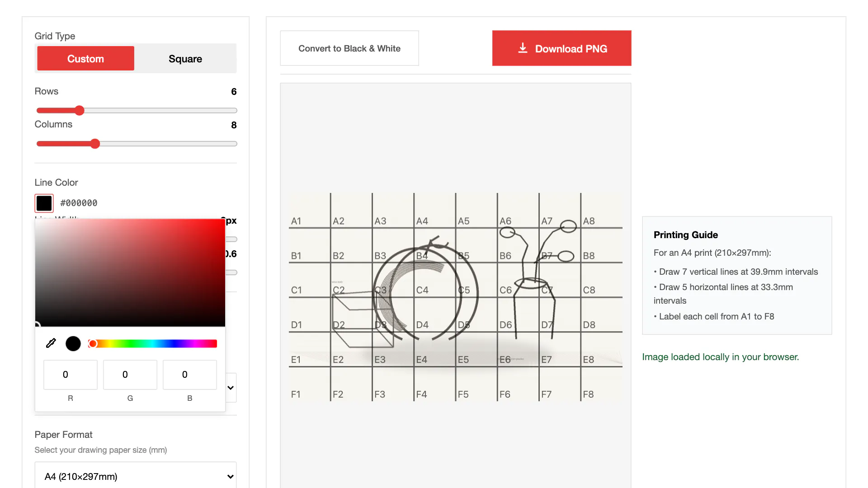Click grid cell label F3
The width and height of the screenshot is (868, 488).
[380, 394]
